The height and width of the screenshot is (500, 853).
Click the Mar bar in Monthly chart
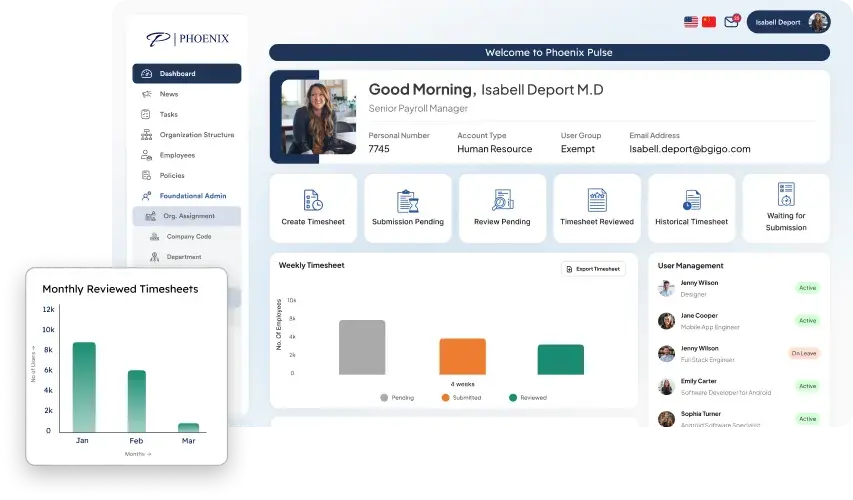[189, 428]
